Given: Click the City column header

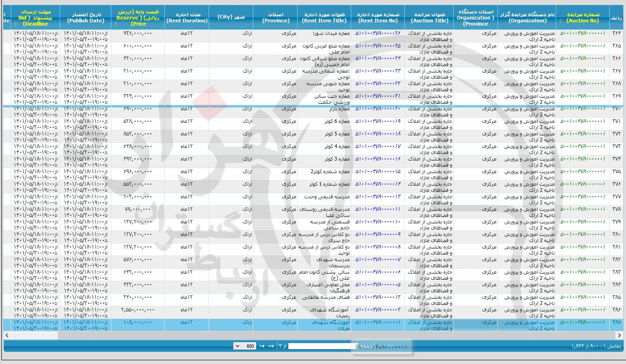Looking at the screenshot, I should click(x=231, y=18).
